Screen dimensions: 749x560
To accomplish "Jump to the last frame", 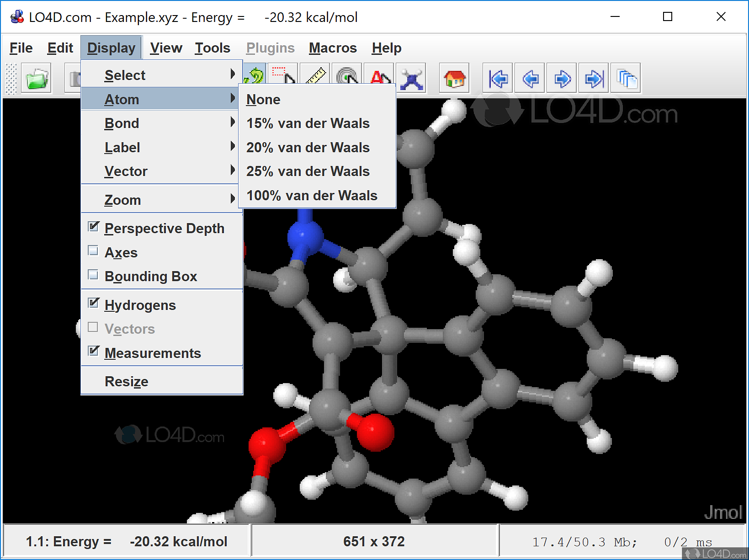I will 594,79.
